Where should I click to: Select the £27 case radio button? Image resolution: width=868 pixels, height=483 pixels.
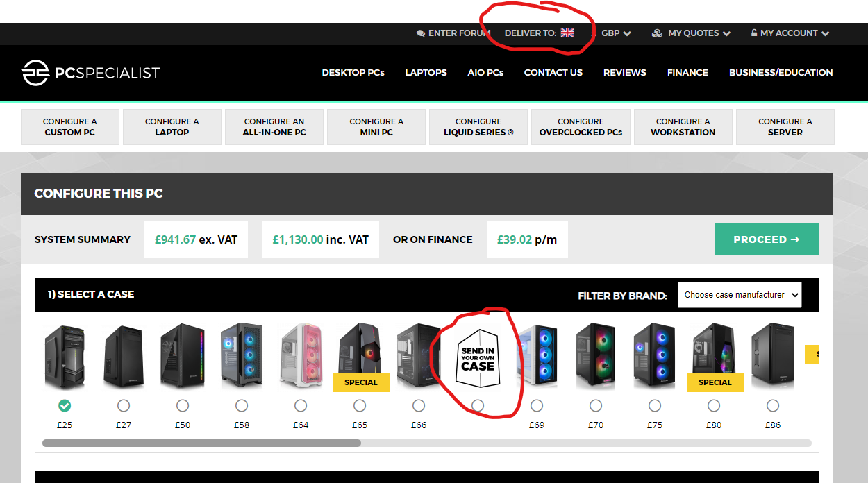(x=124, y=405)
